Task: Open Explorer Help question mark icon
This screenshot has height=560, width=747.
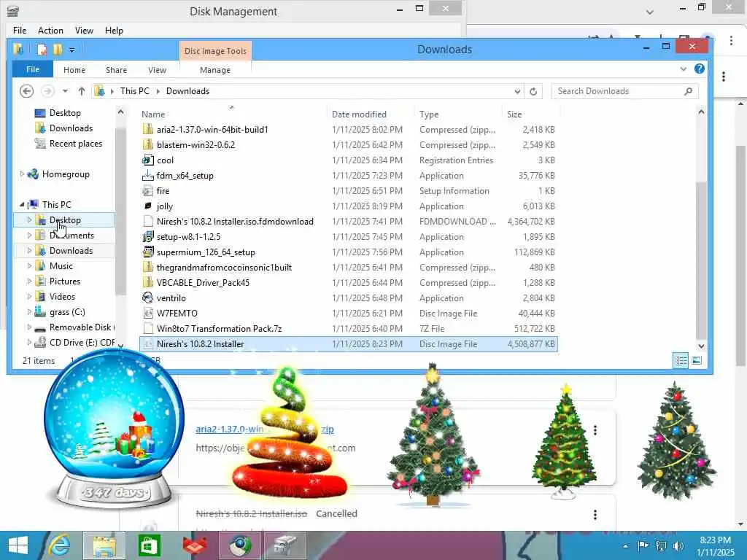Action: [699, 69]
